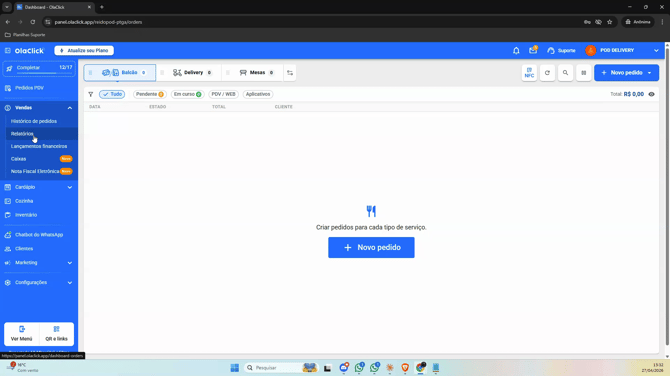Open Clientes in the sidebar
This screenshot has width=670, height=376.
tap(24, 249)
